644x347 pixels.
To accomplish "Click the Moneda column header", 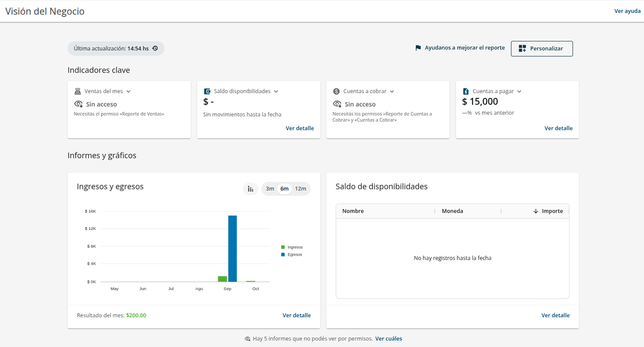I will [452, 211].
